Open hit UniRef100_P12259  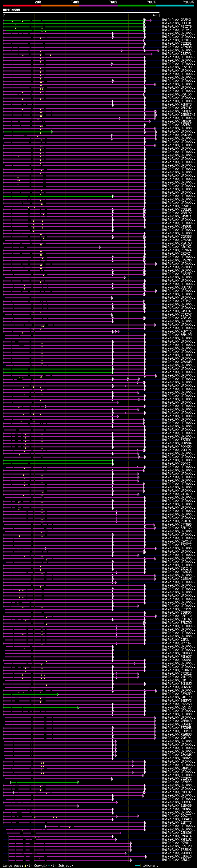[177, 274]
